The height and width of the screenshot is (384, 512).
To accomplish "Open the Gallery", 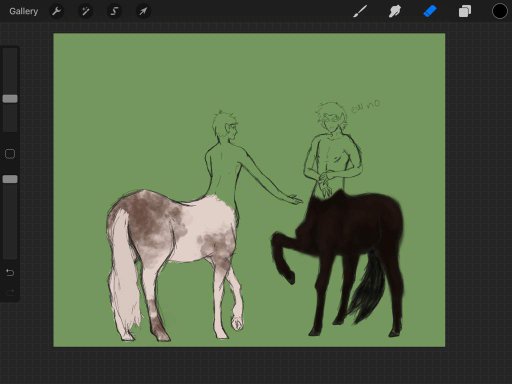I will (23, 11).
